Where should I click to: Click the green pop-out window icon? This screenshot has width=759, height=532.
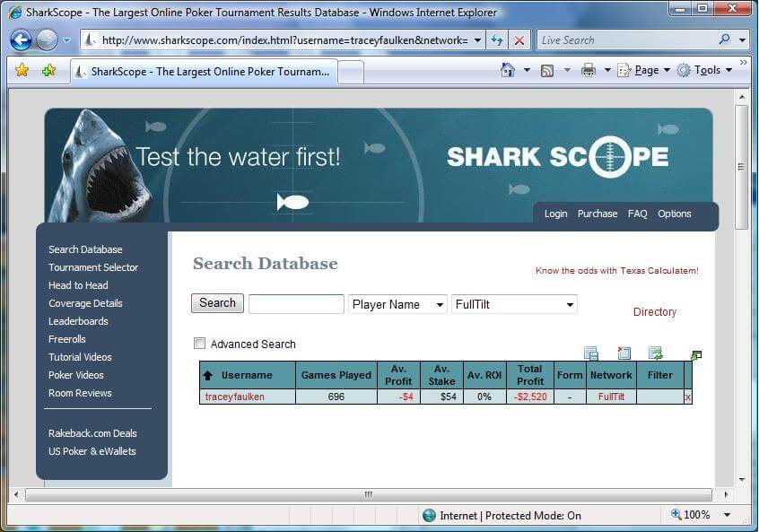click(x=696, y=356)
